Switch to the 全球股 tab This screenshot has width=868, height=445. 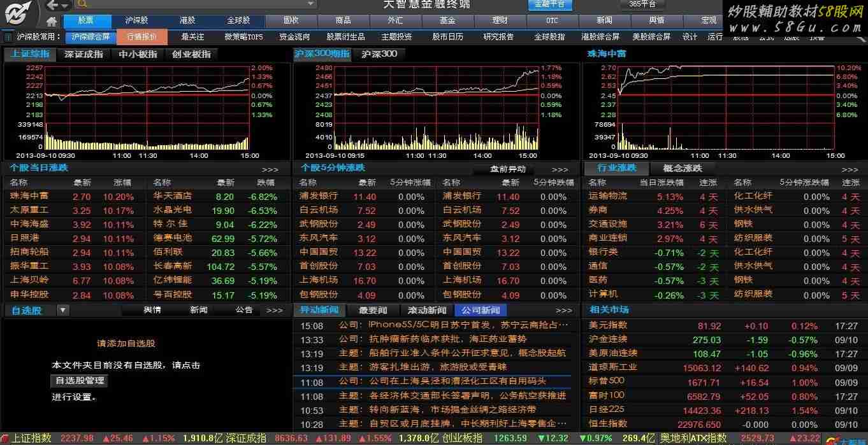click(238, 20)
